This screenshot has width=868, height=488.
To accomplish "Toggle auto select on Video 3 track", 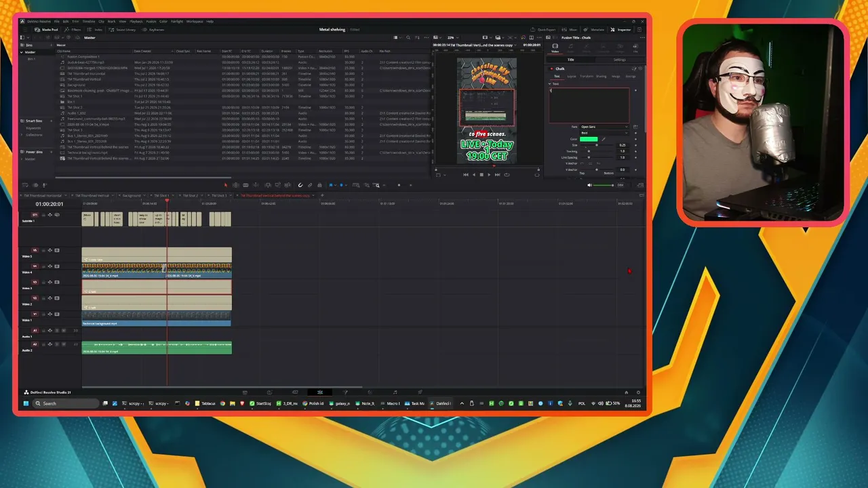I will pyautogui.click(x=50, y=283).
